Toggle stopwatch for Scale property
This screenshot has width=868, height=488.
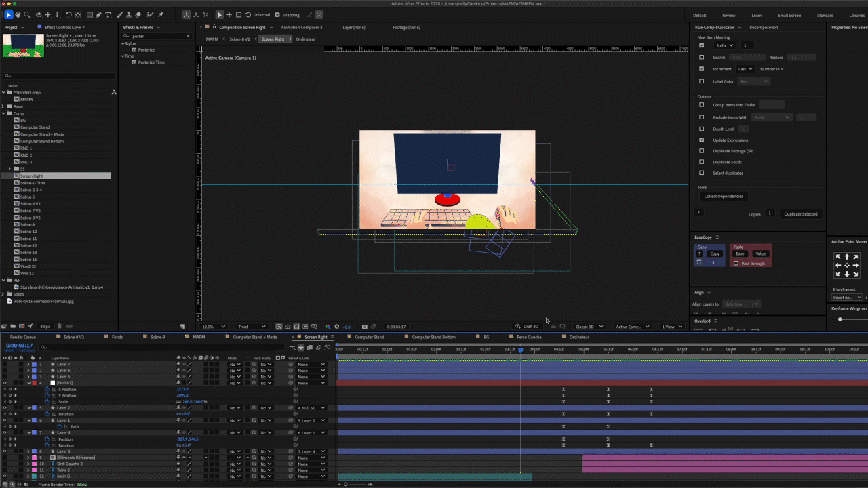pyautogui.click(x=47, y=402)
